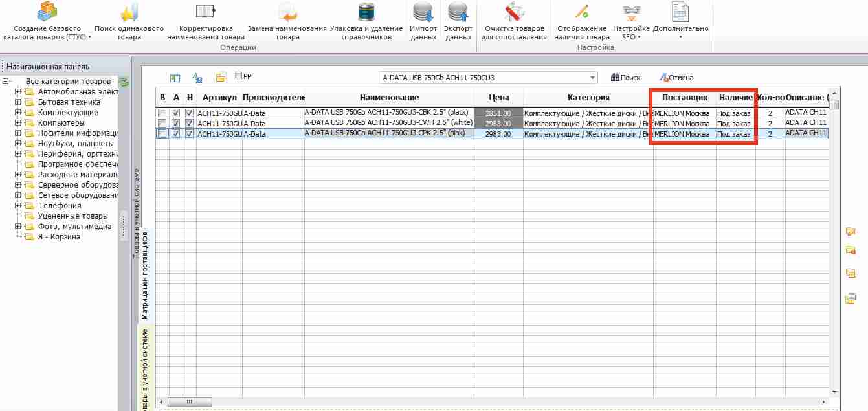Click the open folder icon above the grid
Image resolution: width=868 pixels, height=411 pixels.
click(x=221, y=78)
